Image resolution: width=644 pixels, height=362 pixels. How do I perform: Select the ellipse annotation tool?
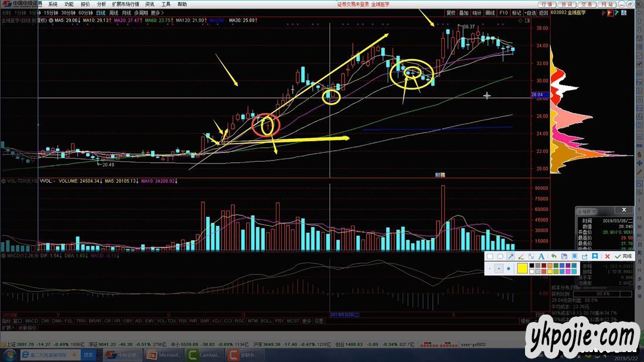(x=500, y=257)
